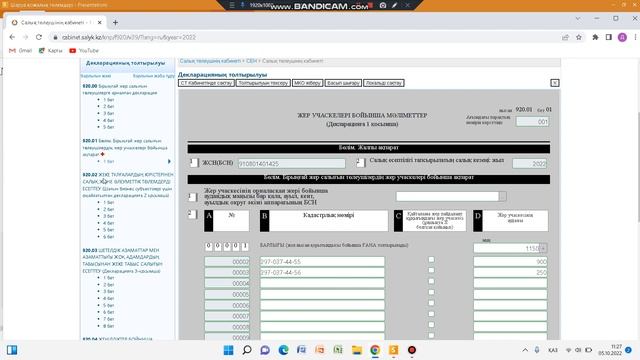Open the Bandicam recorder taskbar icon

[x=412, y=350]
